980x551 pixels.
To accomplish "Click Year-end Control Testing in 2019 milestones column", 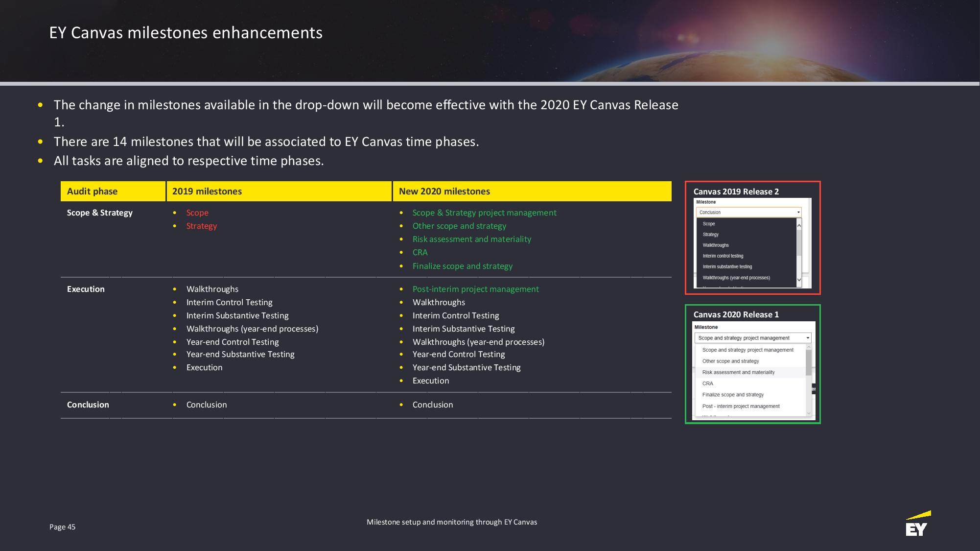I will (232, 342).
